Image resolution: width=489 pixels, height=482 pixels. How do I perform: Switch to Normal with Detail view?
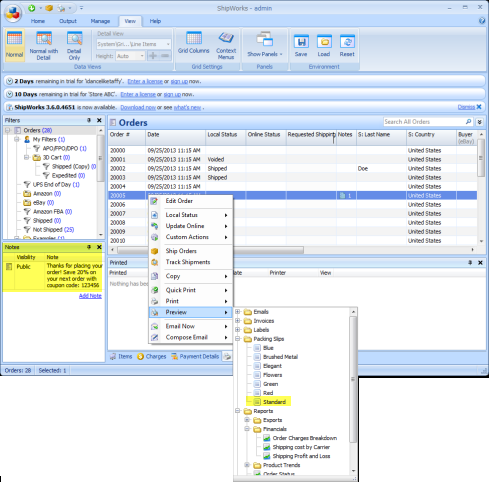click(44, 46)
